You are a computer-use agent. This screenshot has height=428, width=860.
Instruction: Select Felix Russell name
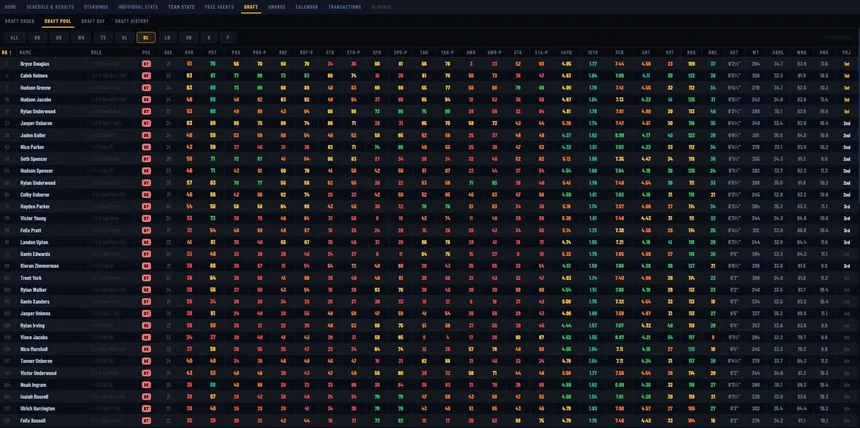33,420
